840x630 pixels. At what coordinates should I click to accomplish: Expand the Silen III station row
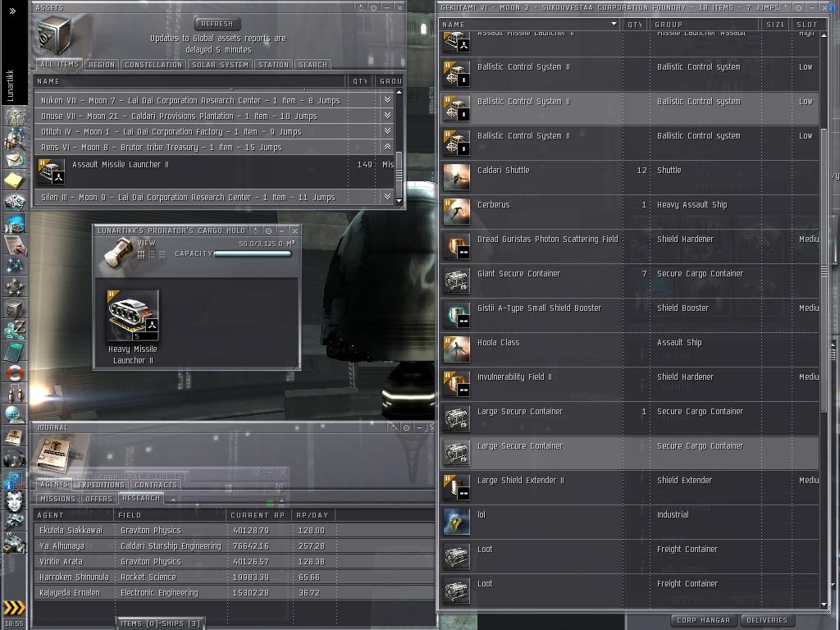point(387,197)
